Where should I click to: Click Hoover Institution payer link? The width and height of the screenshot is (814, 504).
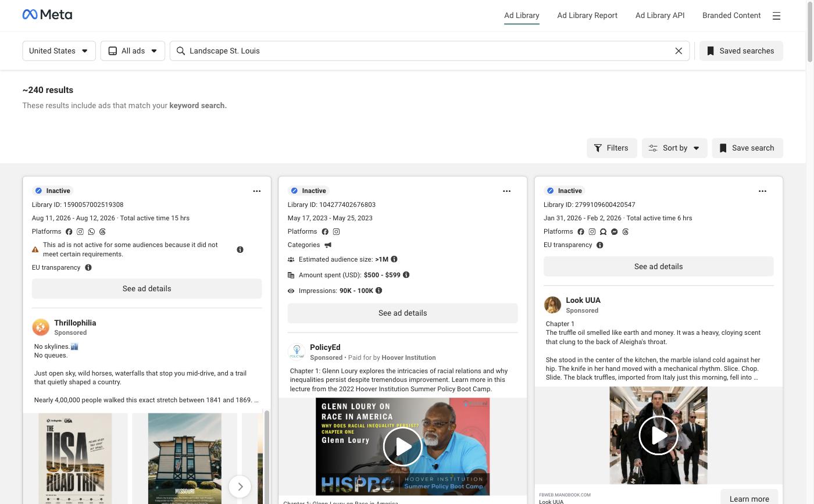409,358
